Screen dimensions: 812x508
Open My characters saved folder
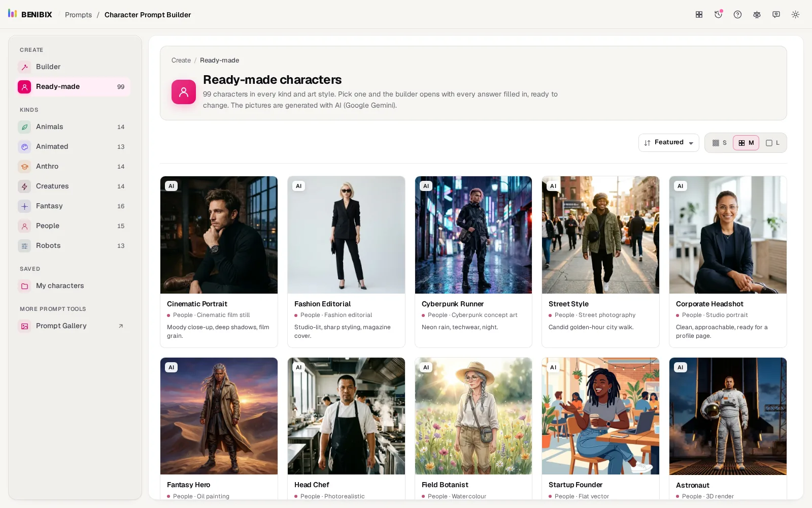point(74,285)
